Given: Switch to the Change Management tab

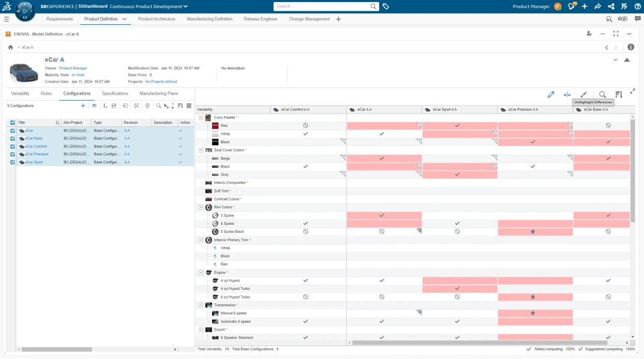Looking at the screenshot, I should click(x=309, y=19).
